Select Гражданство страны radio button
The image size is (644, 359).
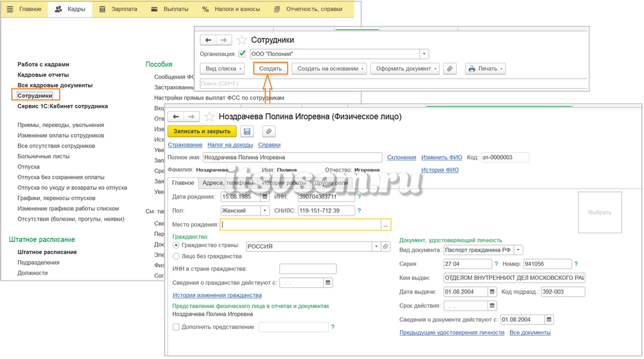[176, 245]
